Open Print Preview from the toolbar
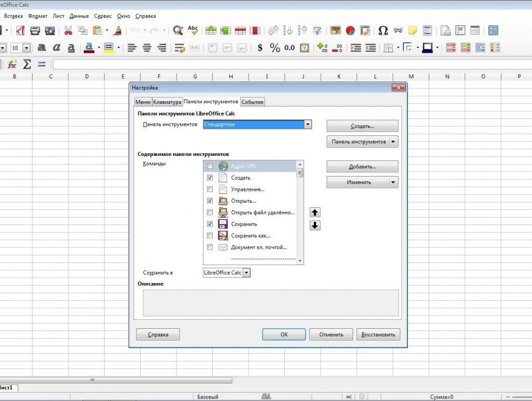Image resolution: width=532 pixels, height=401 pixels. coord(50,31)
